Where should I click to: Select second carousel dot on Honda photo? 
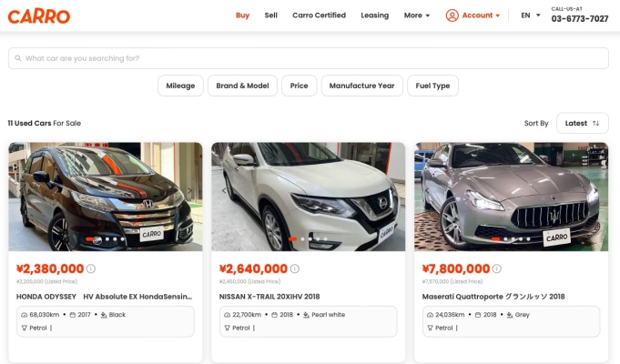click(x=99, y=239)
